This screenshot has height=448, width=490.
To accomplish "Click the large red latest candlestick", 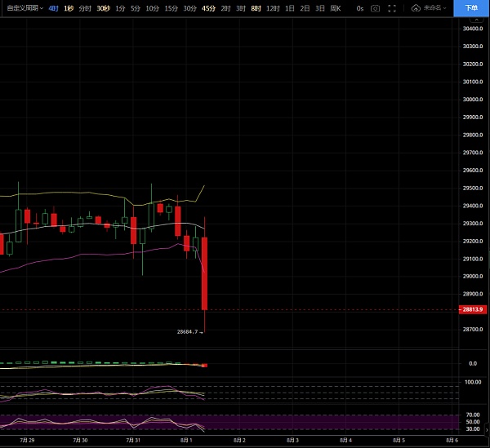I will (205, 273).
